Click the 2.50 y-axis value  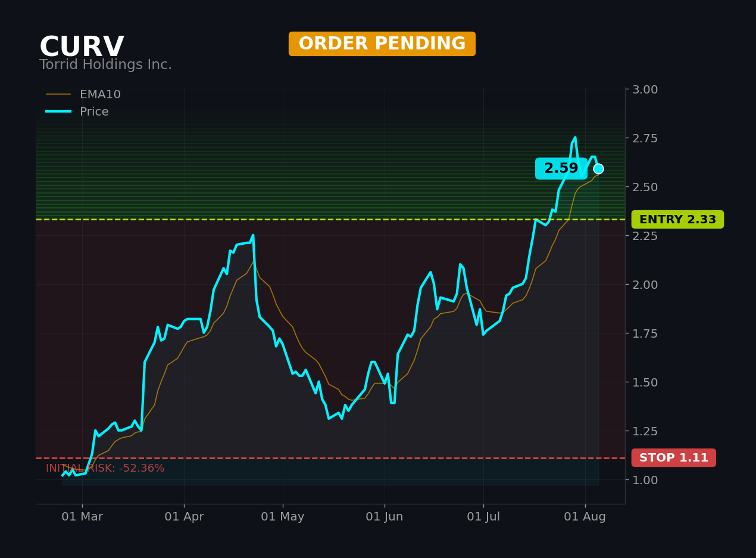(x=645, y=187)
